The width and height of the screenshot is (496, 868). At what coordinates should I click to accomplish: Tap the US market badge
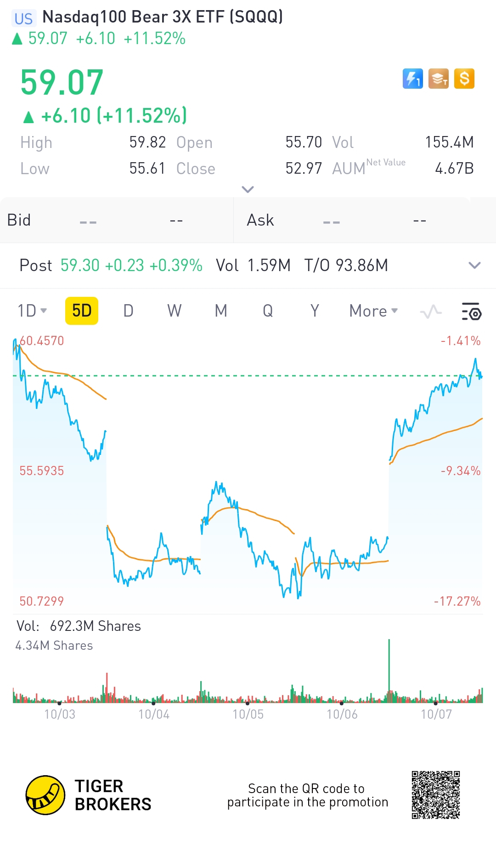(23, 18)
